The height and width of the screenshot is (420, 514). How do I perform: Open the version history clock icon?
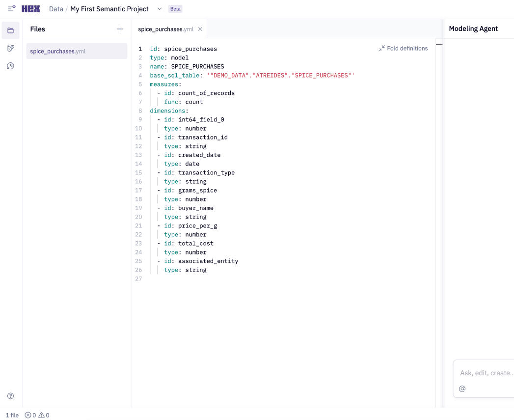click(11, 66)
